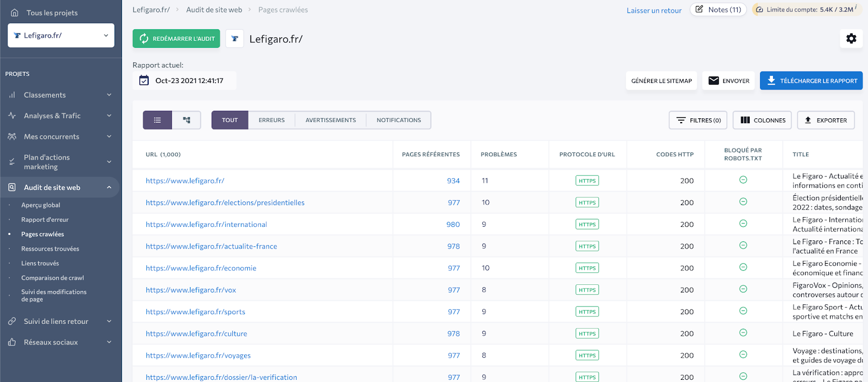This screenshot has width=868, height=382.
Task: Click the Réseaux sociaux thumbs-up icon
Action: [x=12, y=342]
